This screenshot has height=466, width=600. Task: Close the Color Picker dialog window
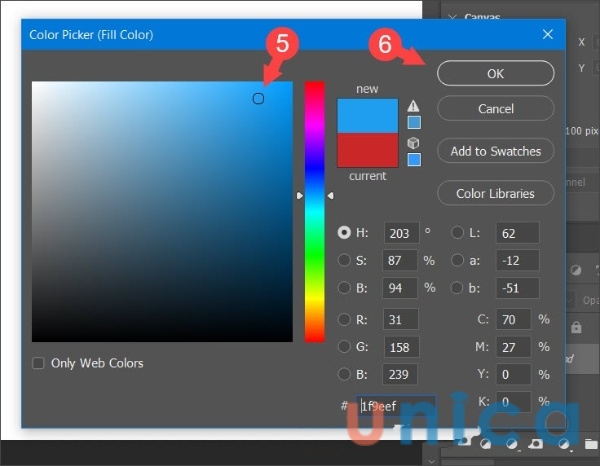tap(547, 35)
